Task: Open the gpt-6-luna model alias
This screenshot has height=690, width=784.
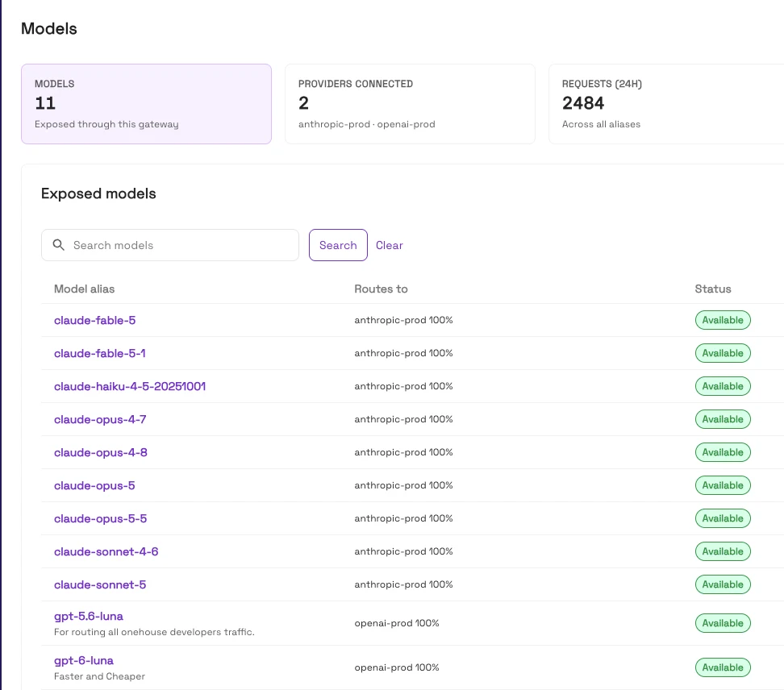Action: (x=84, y=660)
